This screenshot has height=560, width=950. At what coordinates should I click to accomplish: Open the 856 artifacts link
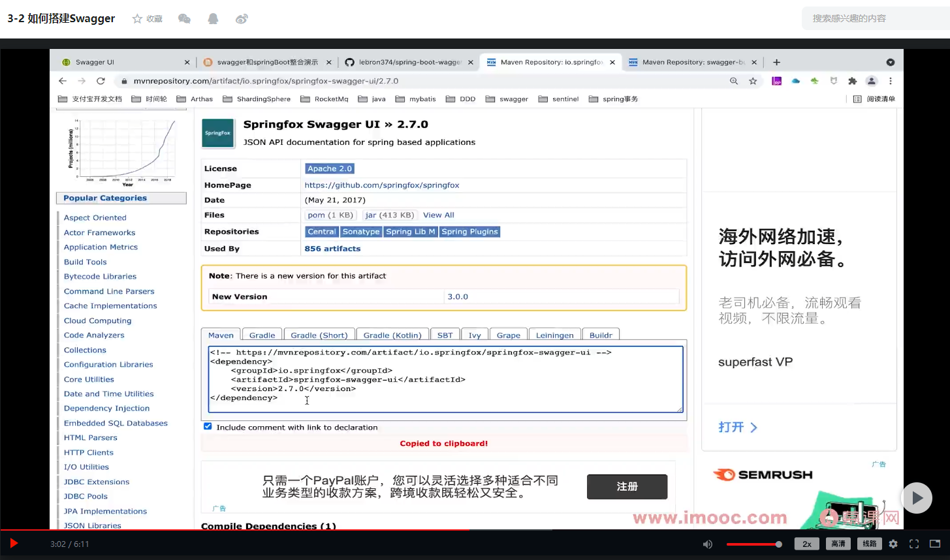click(332, 249)
